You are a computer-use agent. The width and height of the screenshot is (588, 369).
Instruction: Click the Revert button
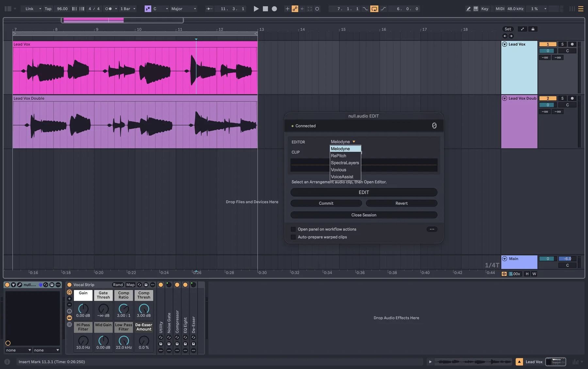(401, 203)
